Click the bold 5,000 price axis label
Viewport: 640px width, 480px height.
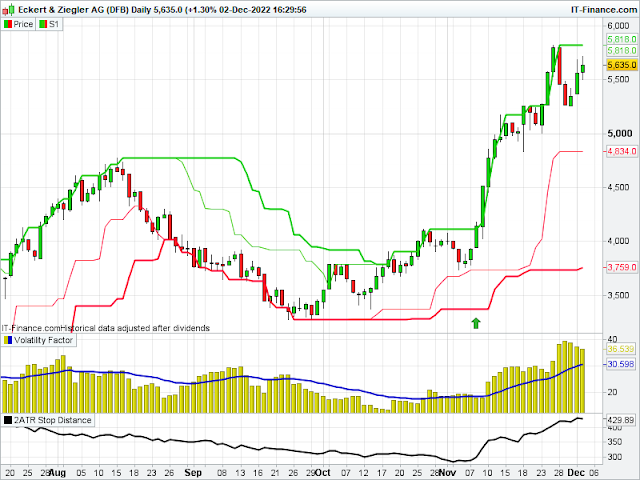tap(620, 133)
